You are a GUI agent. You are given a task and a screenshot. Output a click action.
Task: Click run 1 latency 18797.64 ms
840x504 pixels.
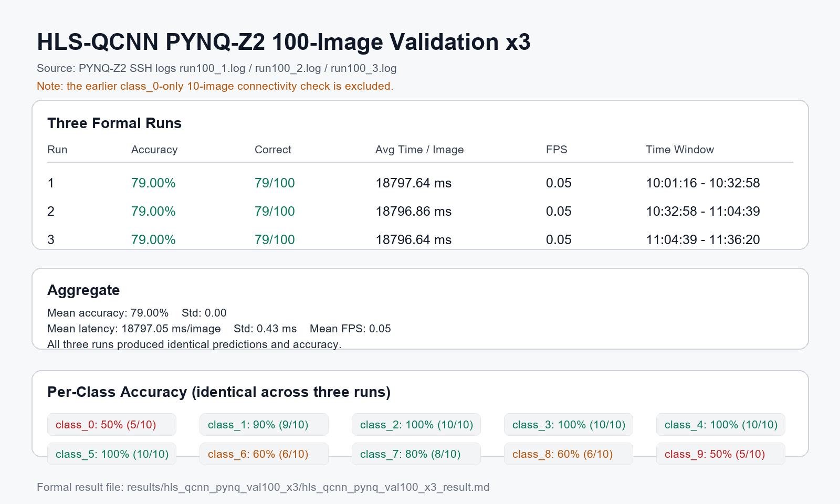point(414,183)
